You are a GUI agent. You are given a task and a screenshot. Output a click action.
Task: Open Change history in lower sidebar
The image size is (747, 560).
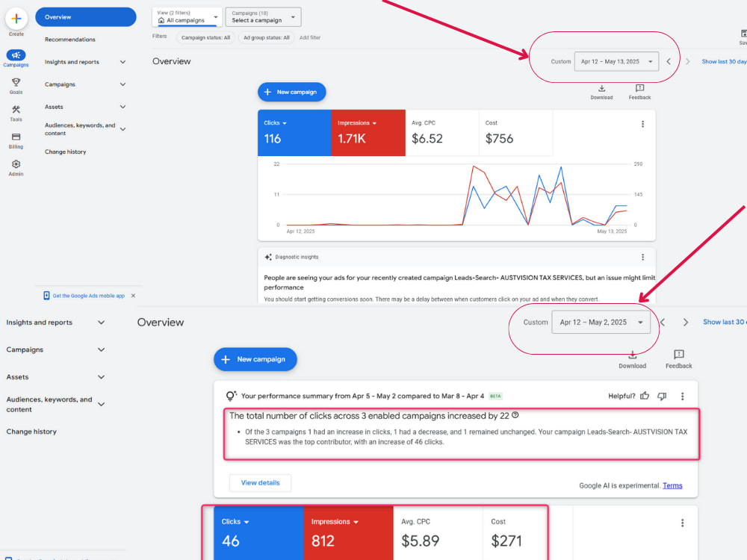click(31, 432)
